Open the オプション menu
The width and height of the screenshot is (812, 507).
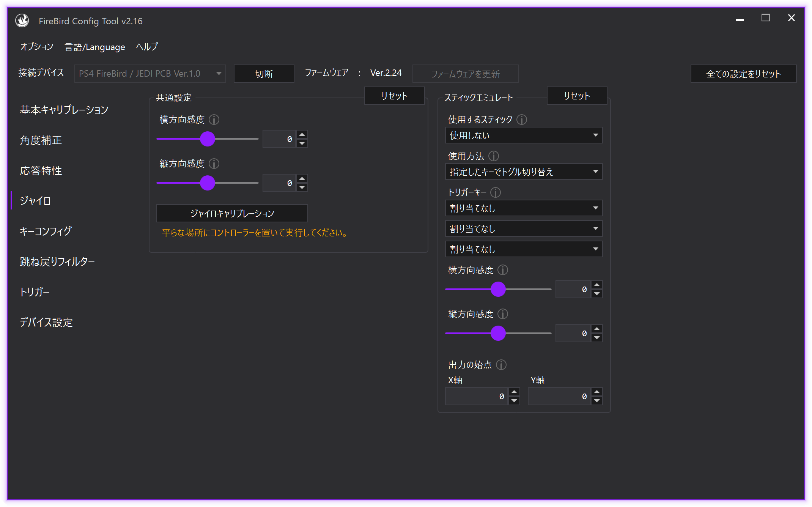click(37, 47)
